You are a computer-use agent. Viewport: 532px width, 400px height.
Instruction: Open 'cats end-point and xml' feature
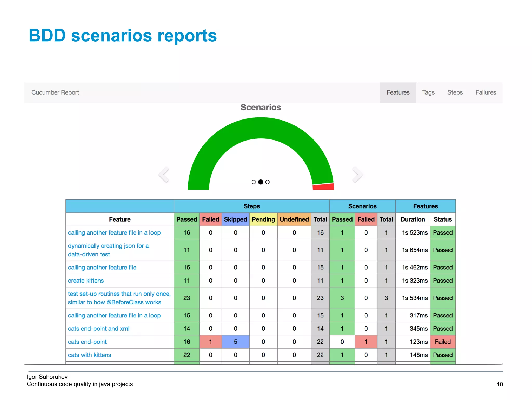point(98,329)
